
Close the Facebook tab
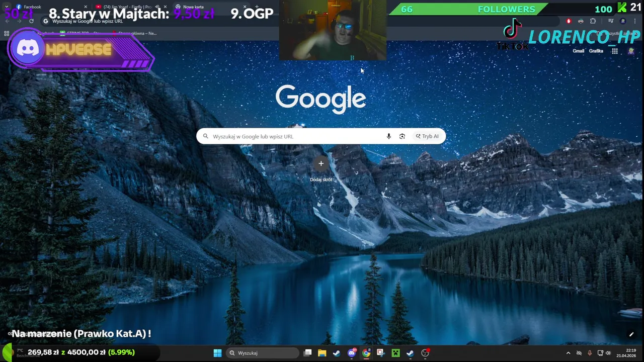point(86,7)
